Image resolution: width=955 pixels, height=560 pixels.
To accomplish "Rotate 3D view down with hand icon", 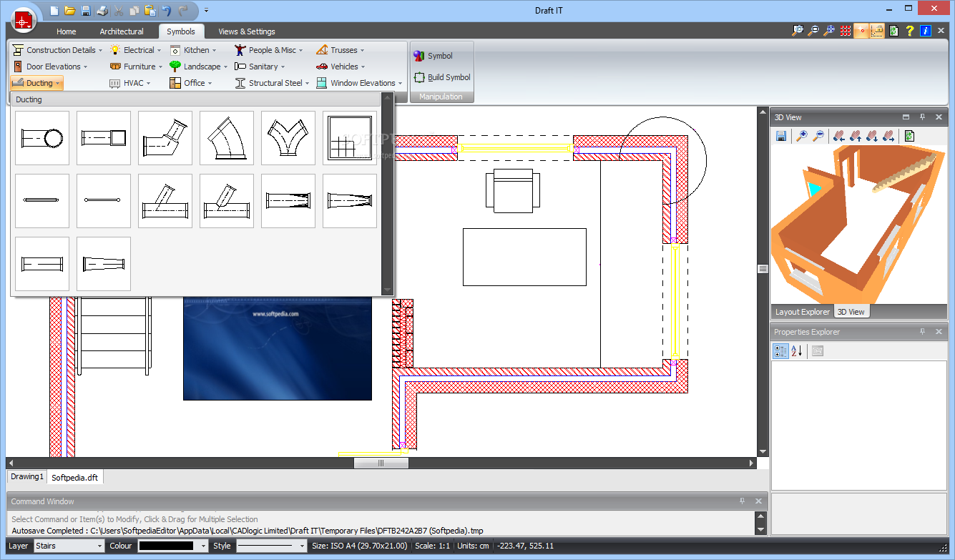I will coord(873,135).
